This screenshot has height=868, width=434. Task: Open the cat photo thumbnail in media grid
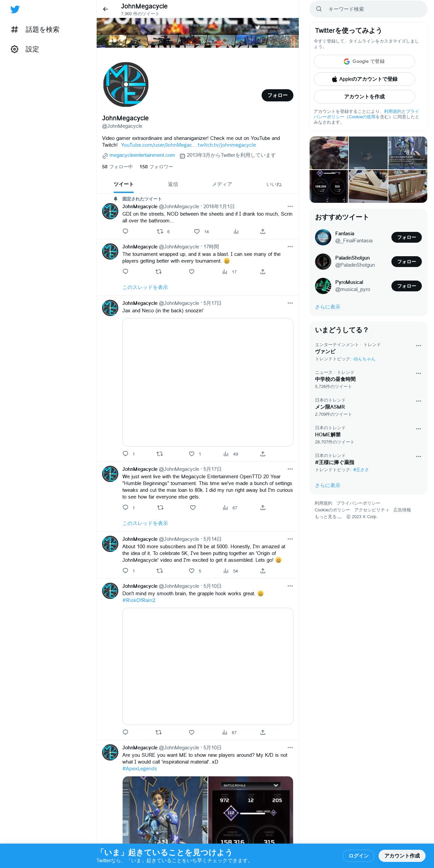pos(329,153)
